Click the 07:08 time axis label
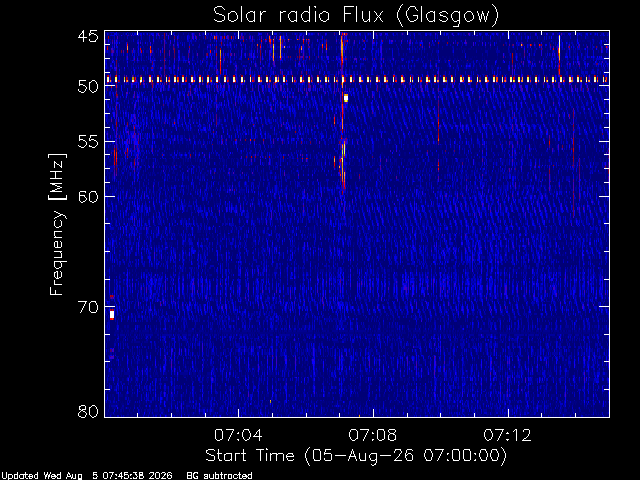The height and width of the screenshot is (480, 640). click(373, 435)
